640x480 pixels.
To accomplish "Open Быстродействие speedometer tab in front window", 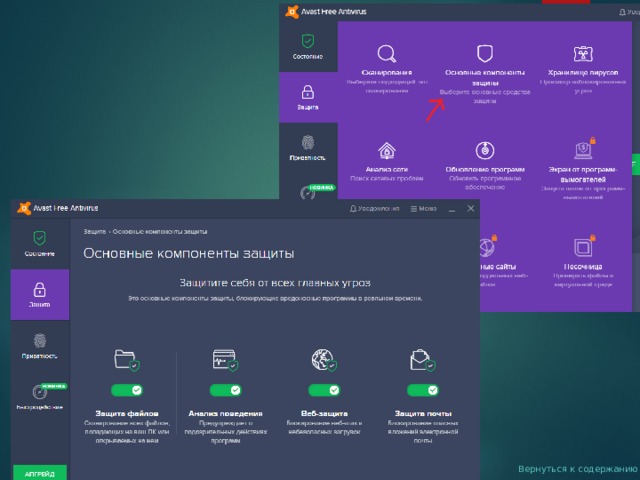I will (x=40, y=397).
